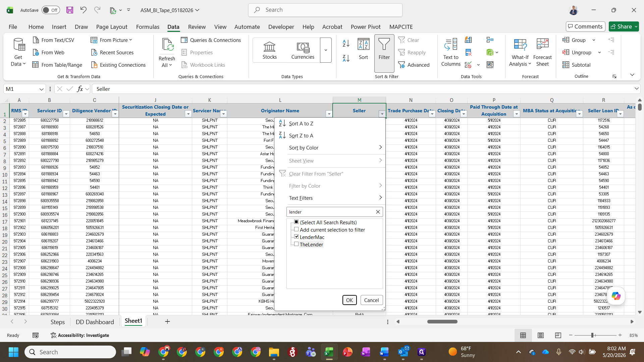The image size is (644, 362).
Task: Open Originator Name filter dropdown
Action: pyautogui.click(x=329, y=114)
